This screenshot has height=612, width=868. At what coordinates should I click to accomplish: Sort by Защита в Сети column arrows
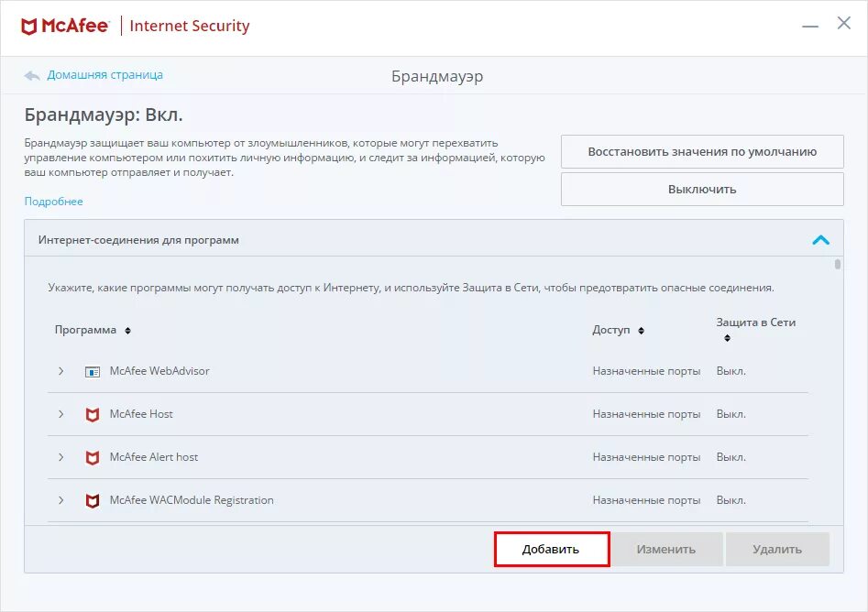[x=728, y=337]
